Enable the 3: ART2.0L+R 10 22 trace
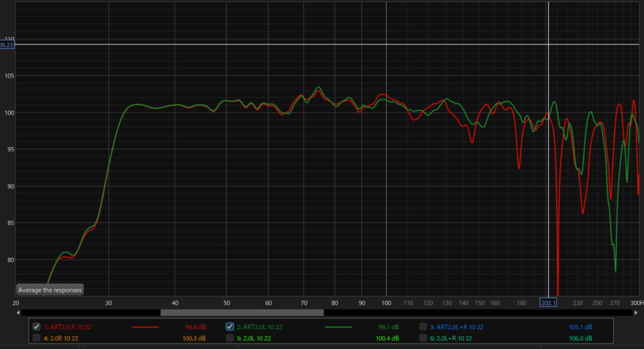This screenshot has width=644, height=349. pyautogui.click(x=423, y=327)
